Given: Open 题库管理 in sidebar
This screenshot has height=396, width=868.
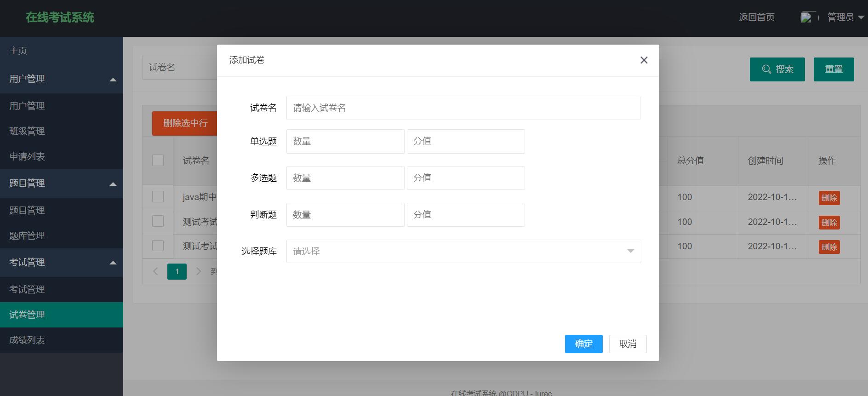Looking at the screenshot, I should (62, 235).
